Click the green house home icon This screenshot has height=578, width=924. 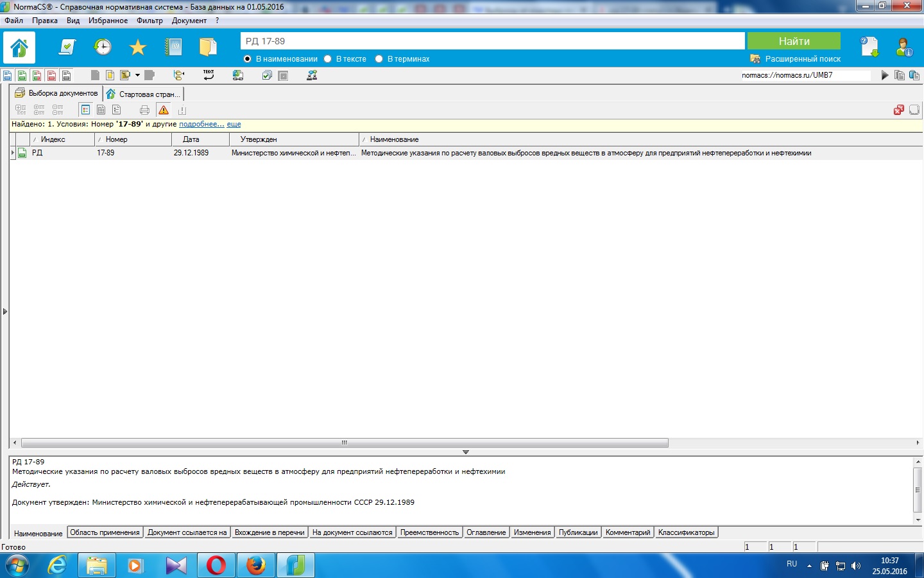19,48
